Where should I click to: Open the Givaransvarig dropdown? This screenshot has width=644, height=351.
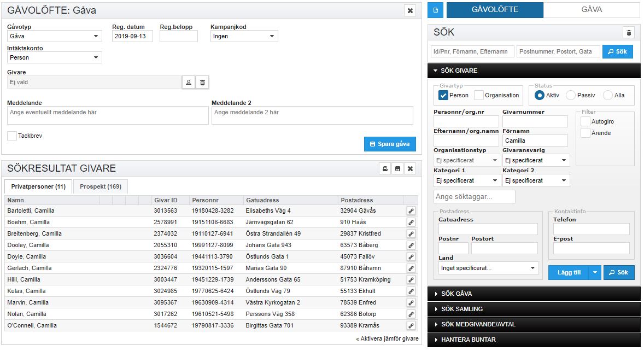pos(536,161)
